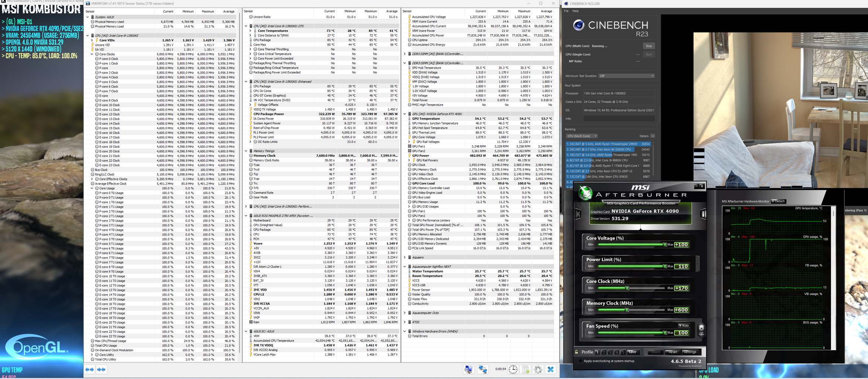Expand Core VIDs sensor node
The width and height of the screenshot is (868, 379).
pyautogui.click(x=92, y=40)
